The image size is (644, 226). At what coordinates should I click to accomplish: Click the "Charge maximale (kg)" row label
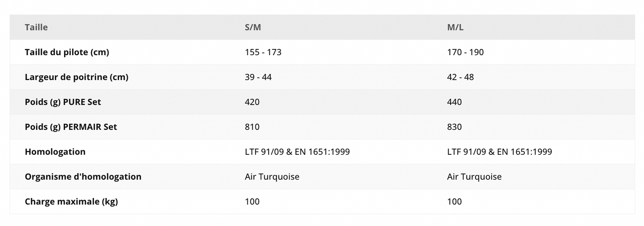click(x=71, y=202)
